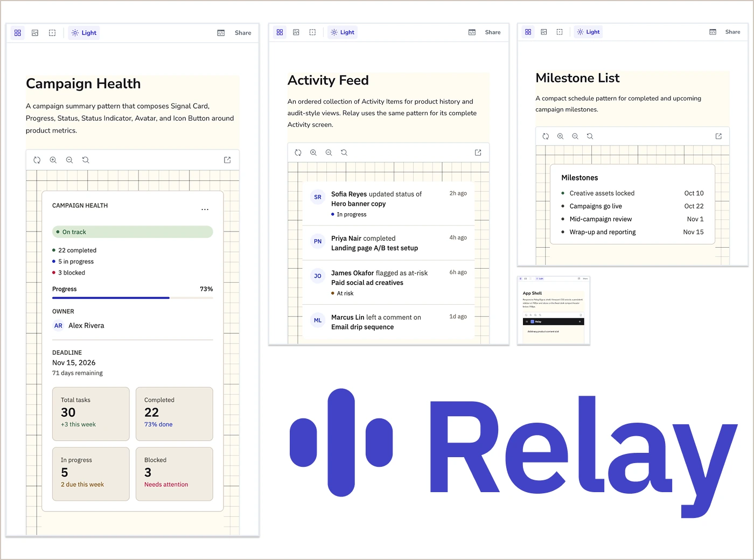754x560 pixels.
Task: Click the grid view icon in Milestone List panel
Action: coord(528,32)
